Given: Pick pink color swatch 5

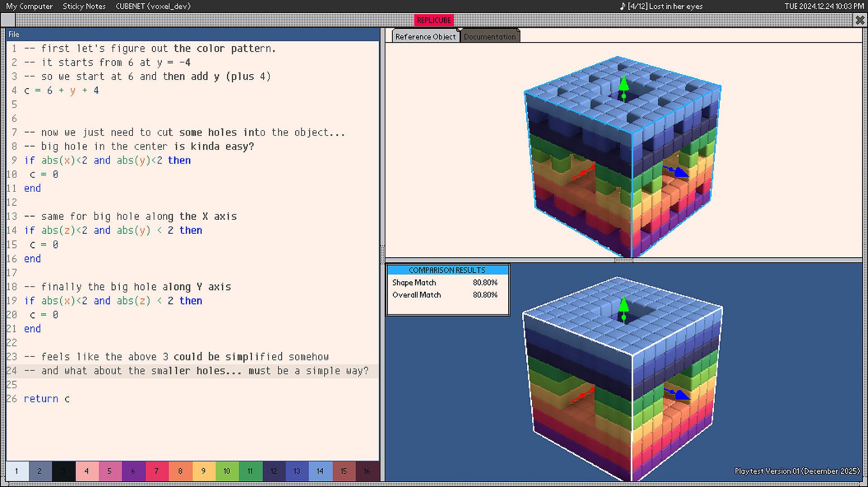Looking at the screenshot, I should tap(110, 471).
